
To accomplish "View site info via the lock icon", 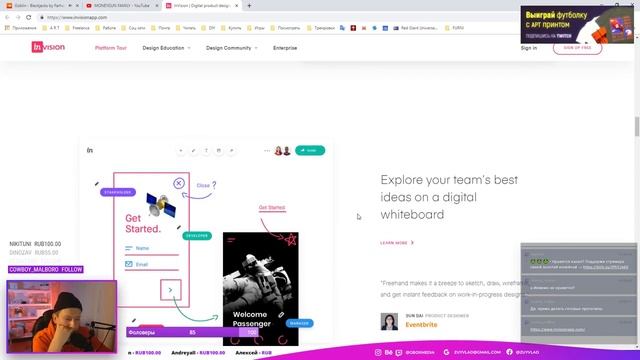I will (42, 17).
